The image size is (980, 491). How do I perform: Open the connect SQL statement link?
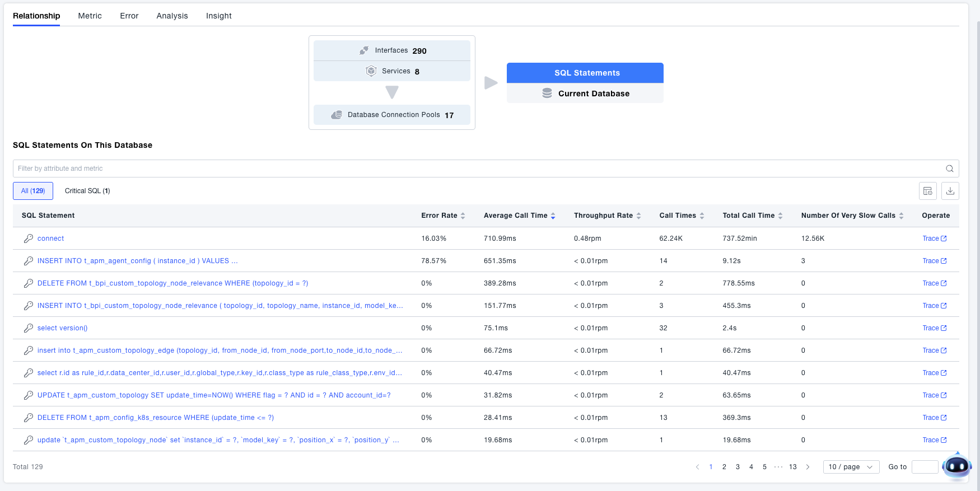click(50, 239)
